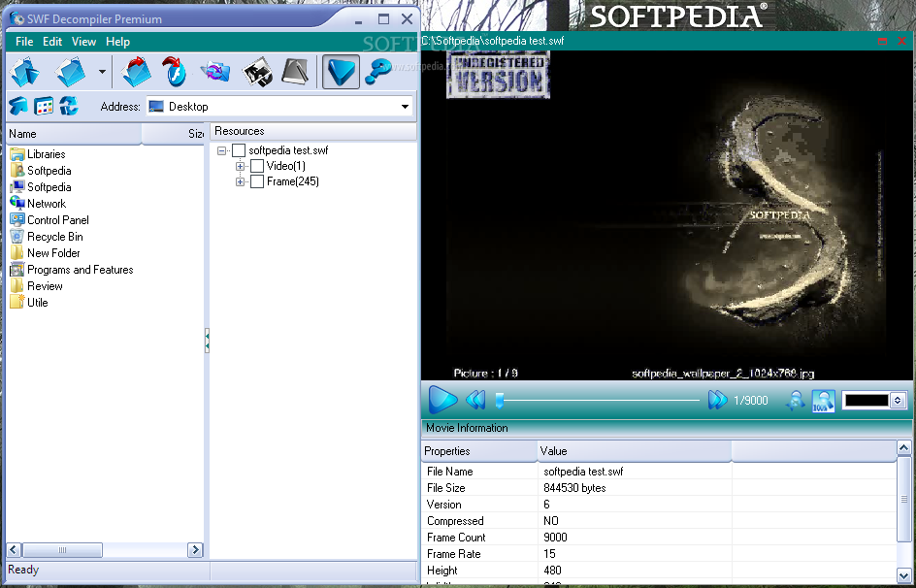Click the Value column header
This screenshot has height=588, width=916.
click(635, 451)
